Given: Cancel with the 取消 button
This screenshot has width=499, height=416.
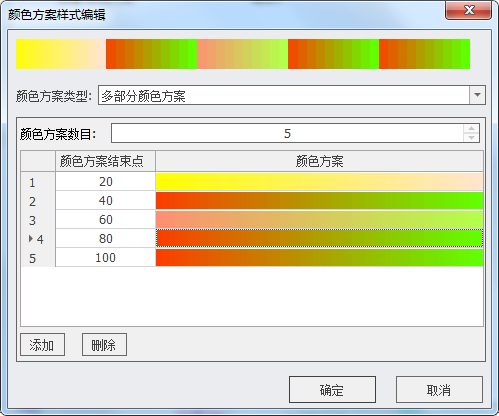Looking at the screenshot, I should click(x=439, y=390).
